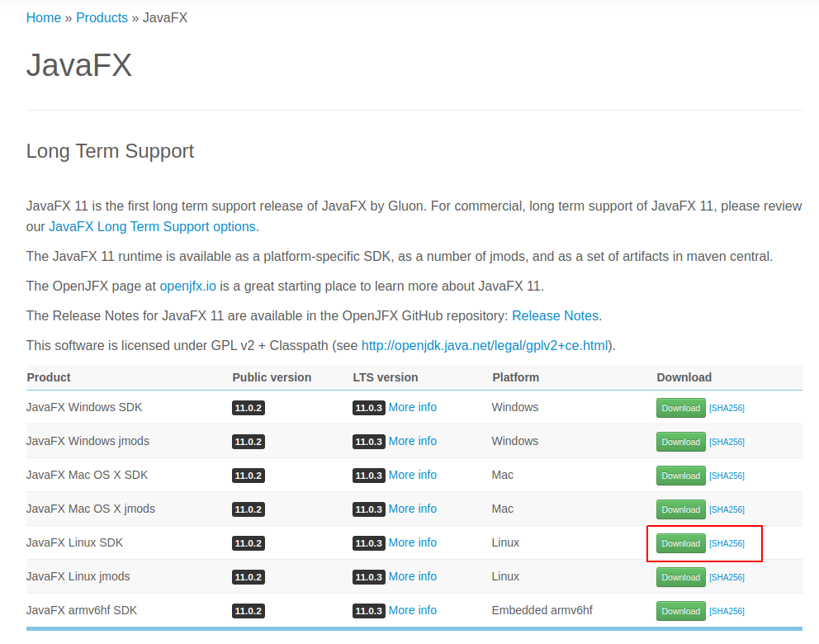Download JavaFX Mac OS X SDK
This screenshot has height=644, width=819.
(680, 476)
